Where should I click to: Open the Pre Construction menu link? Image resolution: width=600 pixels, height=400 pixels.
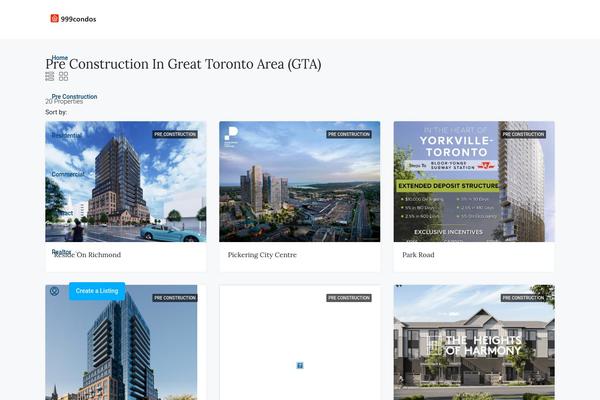[x=75, y=96]
